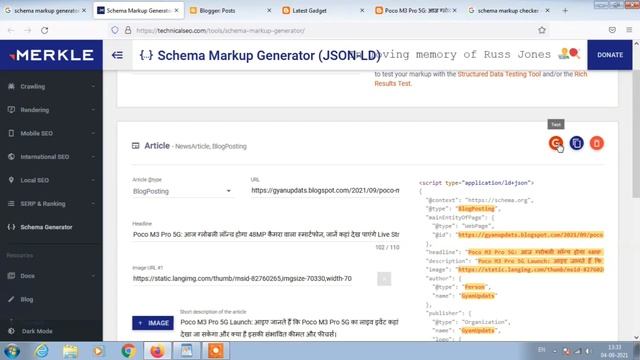Click the Crawling sidebar icon
The width and height of the screenshot is (640, 360).
(11, 86)
